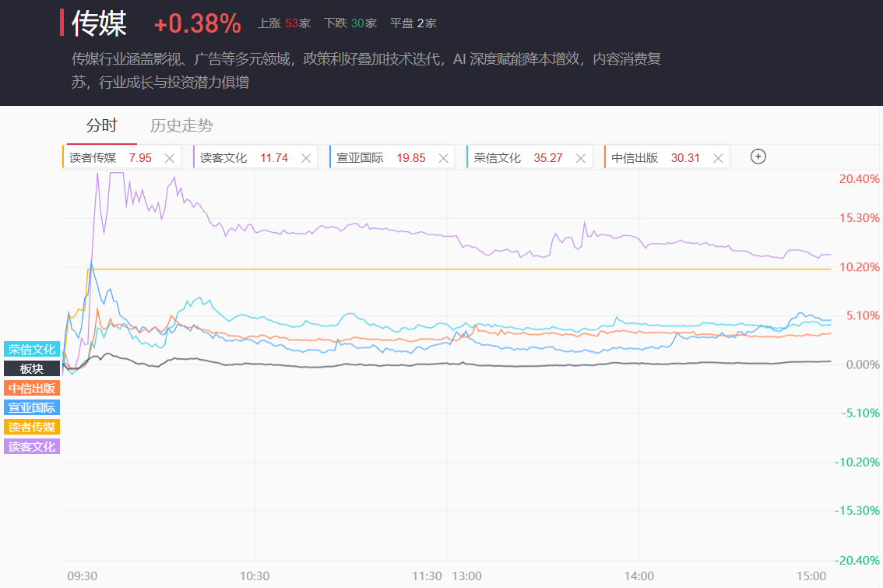
Task: Delete the 中信出版 comparison chip
Action: (718, 158)
